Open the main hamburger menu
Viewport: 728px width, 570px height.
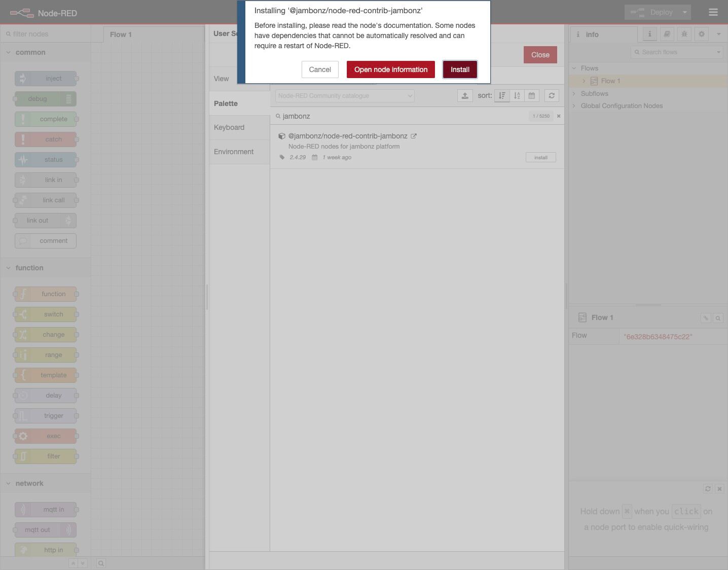(713, 12)
